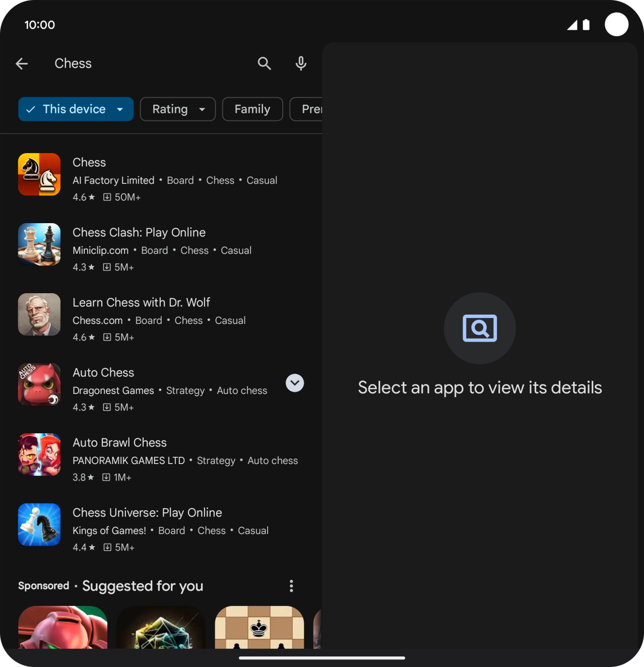
Task: Open the Rating filter dropdown
Action: 177,109
